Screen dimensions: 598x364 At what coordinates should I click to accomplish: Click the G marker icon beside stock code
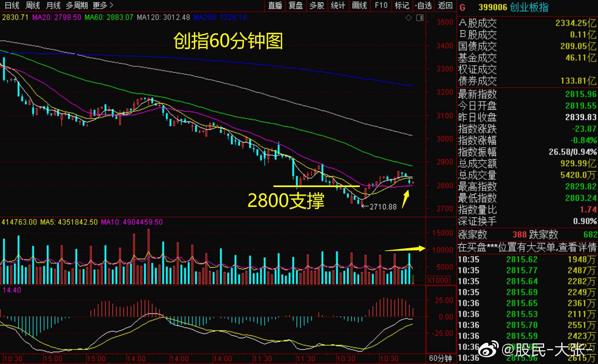click(x=463, y=7)
